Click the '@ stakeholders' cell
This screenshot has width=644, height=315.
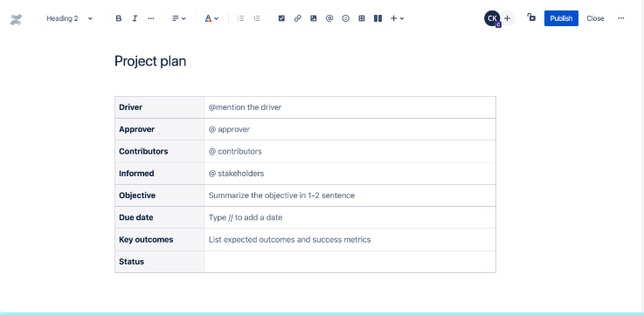point(350,174)
